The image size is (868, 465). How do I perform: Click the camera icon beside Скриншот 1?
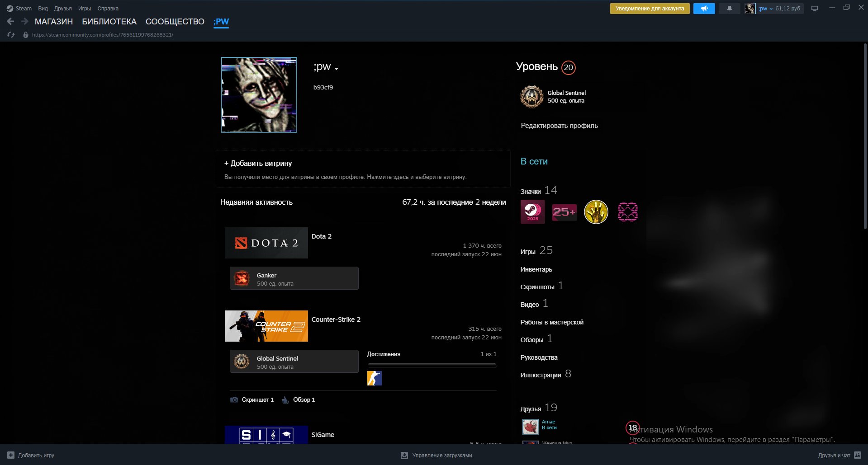(234, 400)
